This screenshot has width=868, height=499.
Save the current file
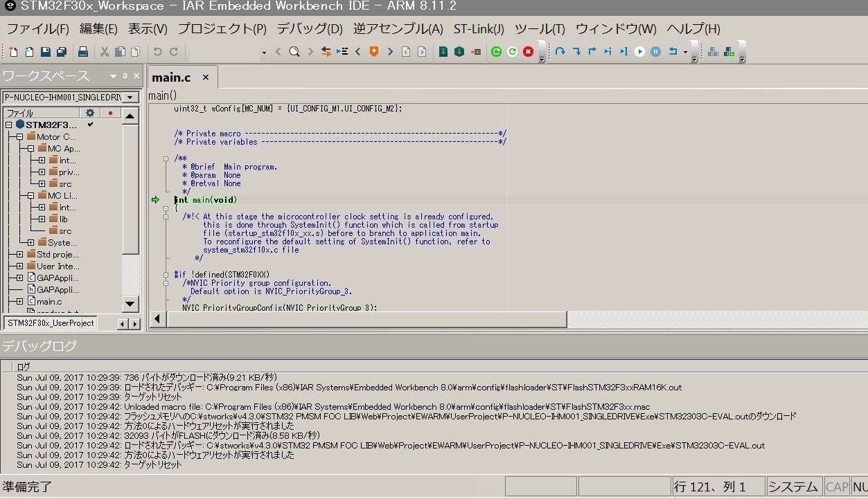coord(45,52)
